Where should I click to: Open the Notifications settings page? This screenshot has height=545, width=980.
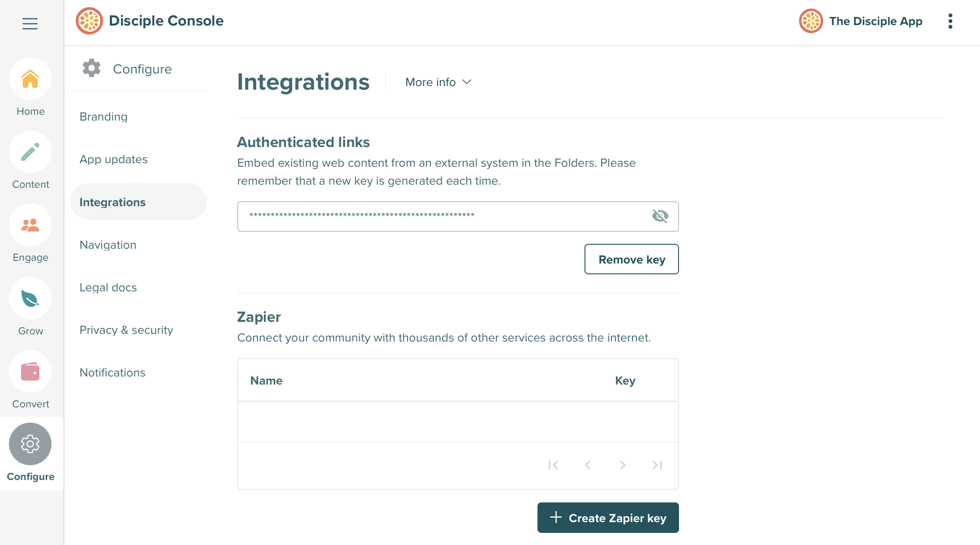coord(112,372)
